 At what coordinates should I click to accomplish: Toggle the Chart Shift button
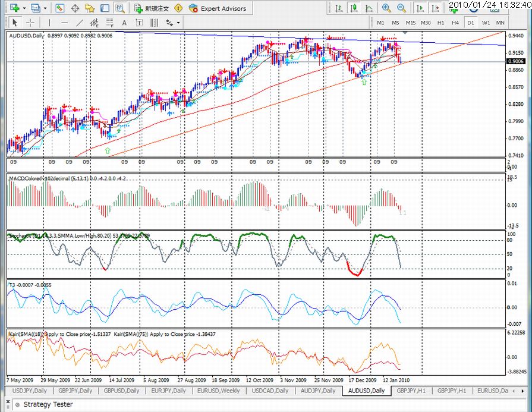coord(435,8)
